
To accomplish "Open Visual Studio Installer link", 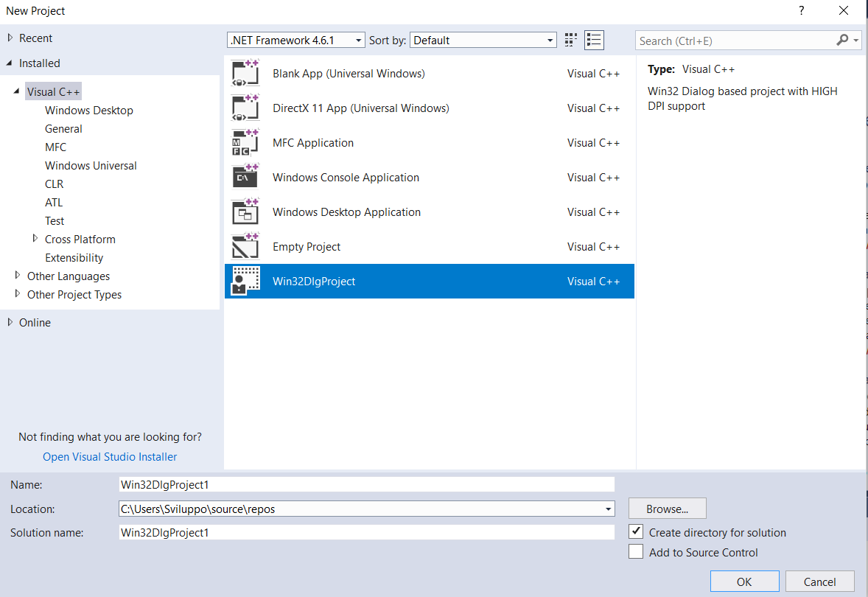I will point(110,457).
